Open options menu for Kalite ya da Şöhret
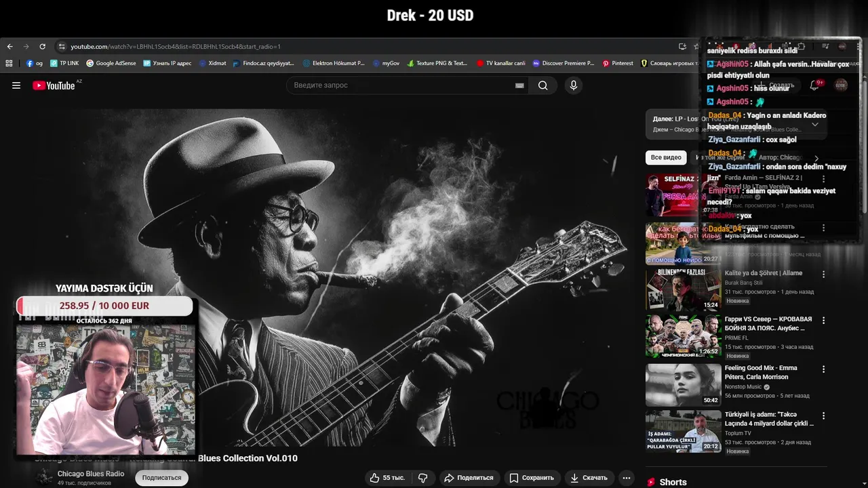 (x=824, y=274)
